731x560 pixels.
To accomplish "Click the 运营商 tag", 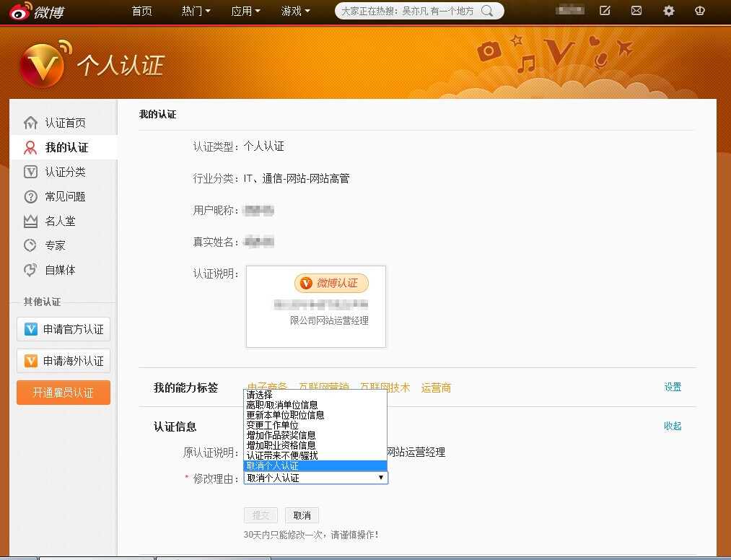I will (x=436, y=388).
